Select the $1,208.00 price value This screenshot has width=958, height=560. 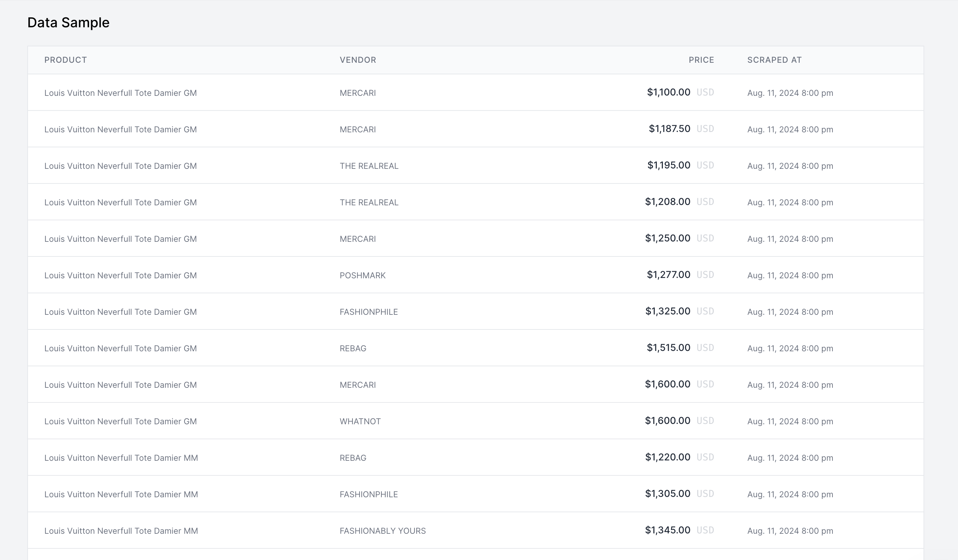(x=668, y=202)
